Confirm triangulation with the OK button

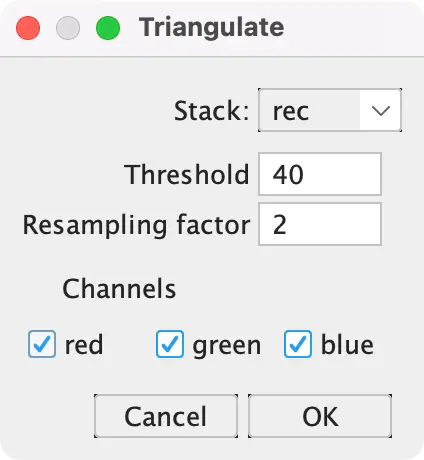click(320, 416)
